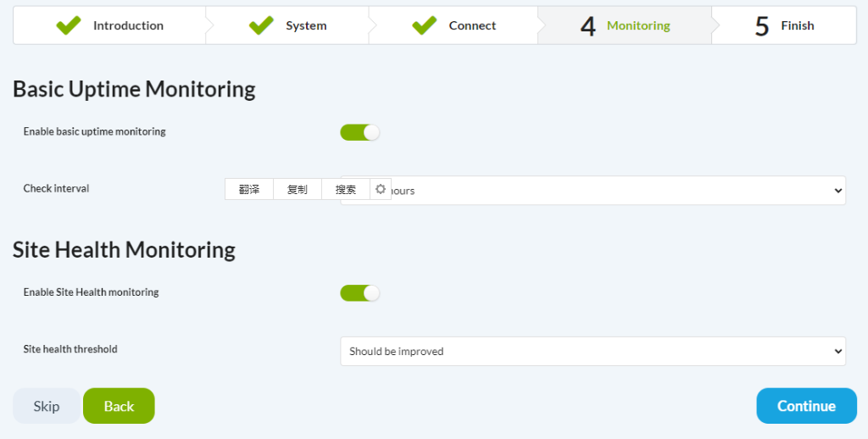Click the System step green checkmark icon
Screen dimensions: 868x439
261,25
